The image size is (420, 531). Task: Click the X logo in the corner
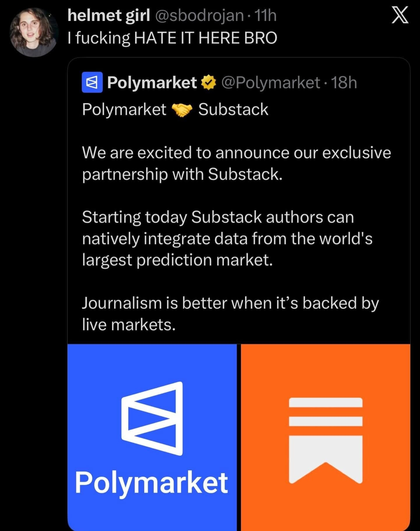click(x=400, y=15)
